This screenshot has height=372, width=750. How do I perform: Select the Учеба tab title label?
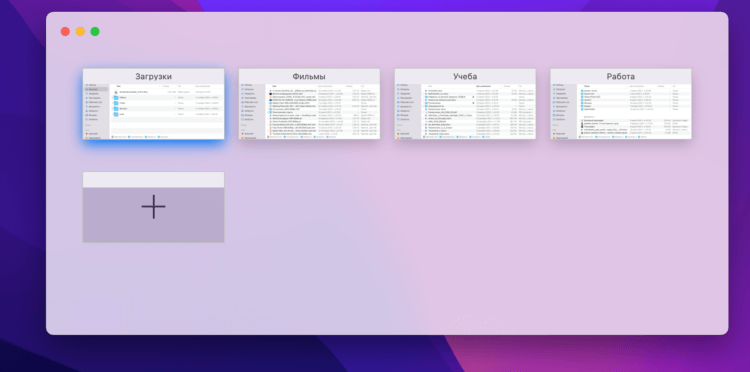[x=465, y=77]
